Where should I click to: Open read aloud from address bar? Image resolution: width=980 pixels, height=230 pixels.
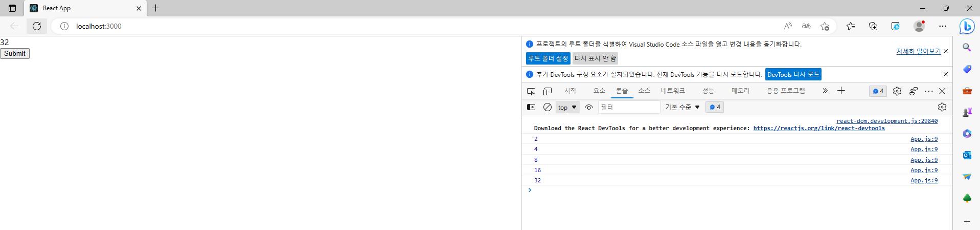coord(788,26)
